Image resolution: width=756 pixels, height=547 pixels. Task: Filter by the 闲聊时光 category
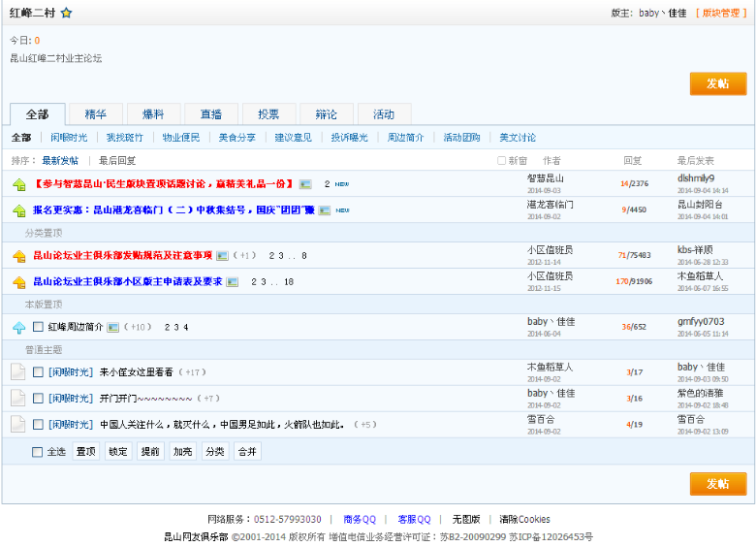point(69,138)
